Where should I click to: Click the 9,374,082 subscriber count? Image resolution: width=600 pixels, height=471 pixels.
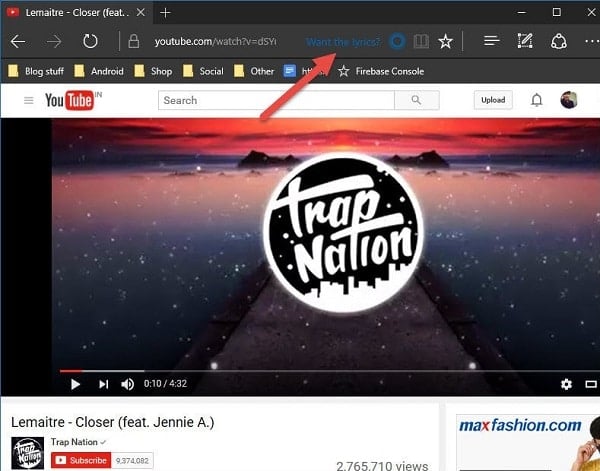(x=132, y=460)
